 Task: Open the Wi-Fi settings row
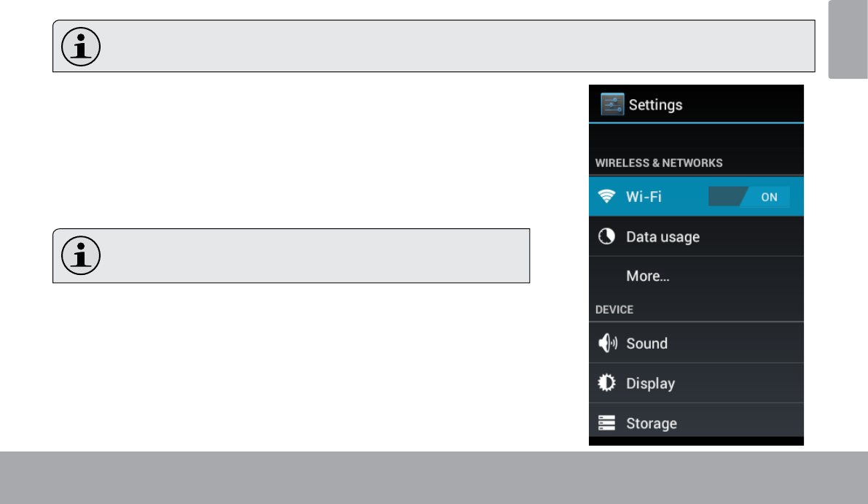click(696, 197)
